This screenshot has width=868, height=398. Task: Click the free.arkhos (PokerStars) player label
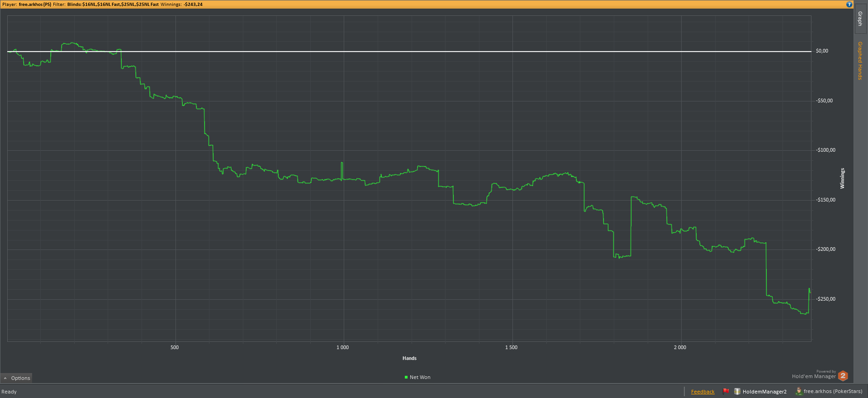click(x=833, y=391)
